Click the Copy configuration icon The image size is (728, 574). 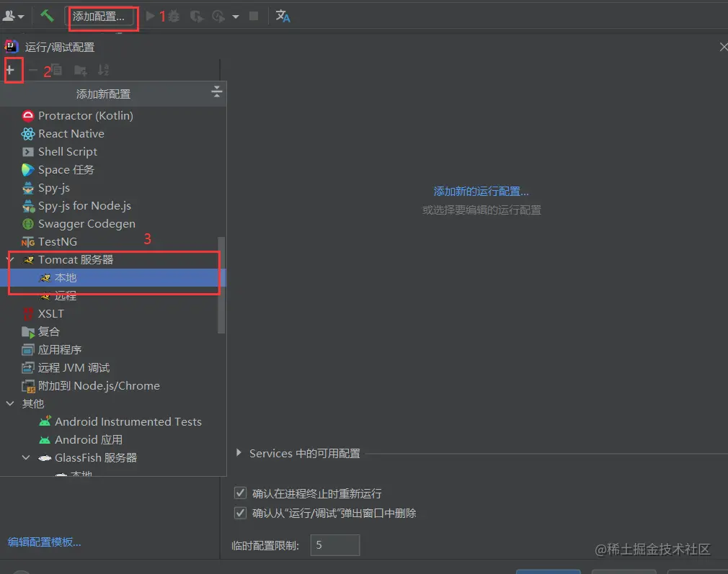click(57, 70)
